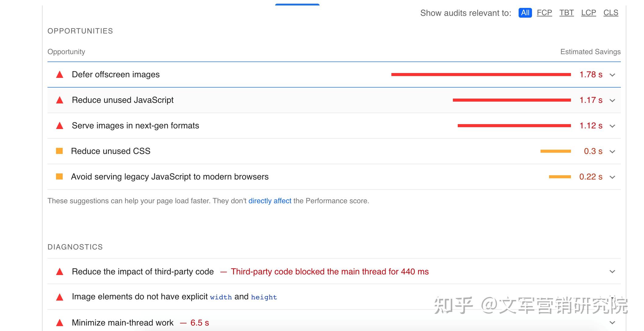Click 'Image elements do not have explicit' audit text
The image size is (644, 331).
[140, 297]
